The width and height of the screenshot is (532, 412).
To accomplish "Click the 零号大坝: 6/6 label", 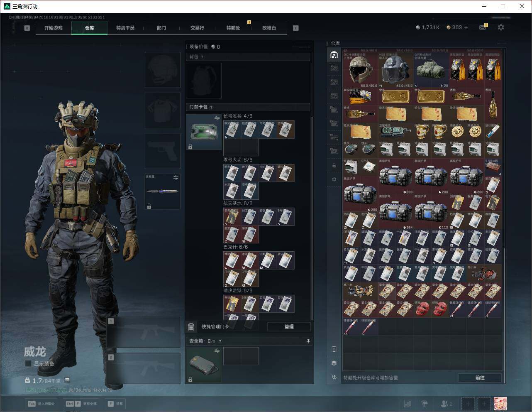I will tap(238, 160).
